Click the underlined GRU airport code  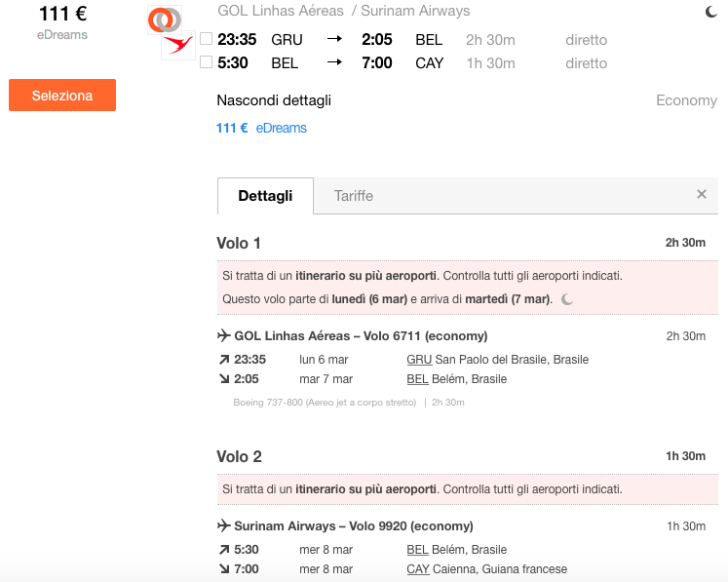point(419,360)
